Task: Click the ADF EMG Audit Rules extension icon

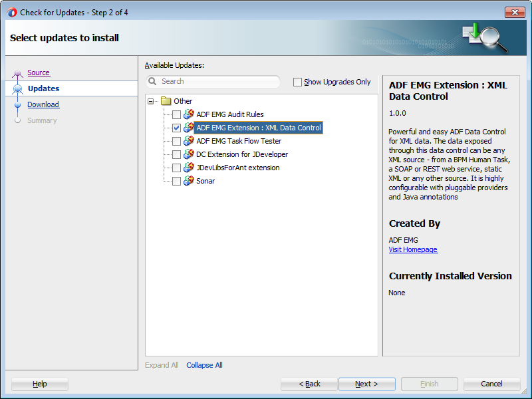Action: [189, 114]
